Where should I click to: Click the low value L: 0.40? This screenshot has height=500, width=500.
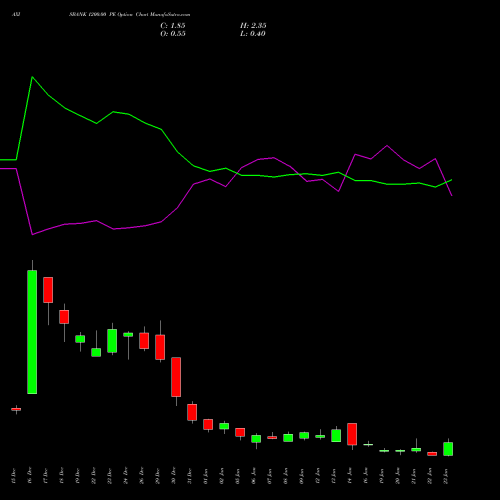(253, 34)
